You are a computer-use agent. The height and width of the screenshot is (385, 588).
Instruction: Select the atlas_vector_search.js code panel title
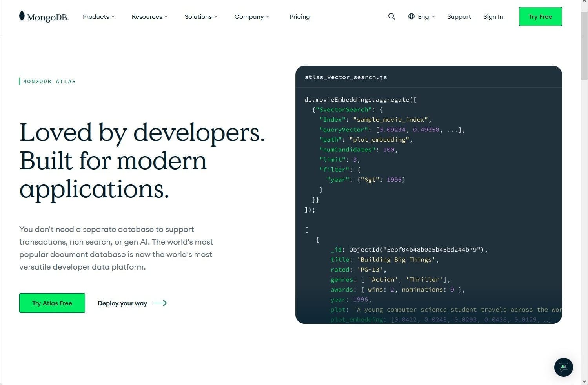[x=346, y=77]
